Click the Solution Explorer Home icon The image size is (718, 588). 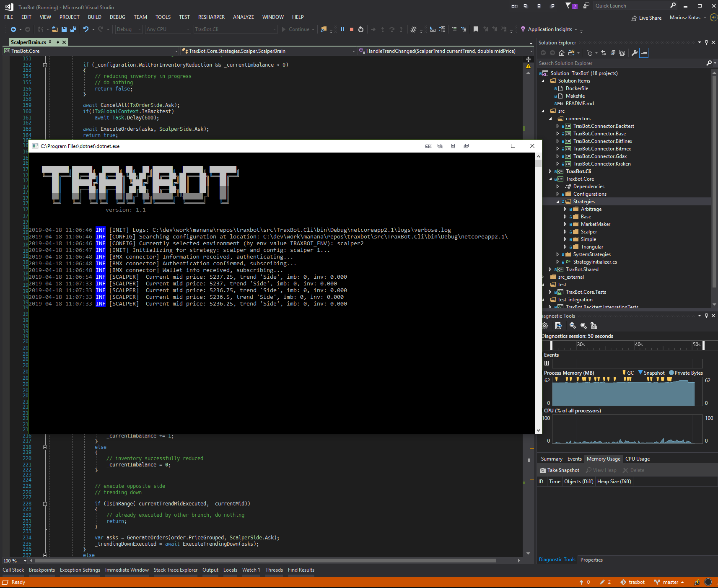coord(562,53)
